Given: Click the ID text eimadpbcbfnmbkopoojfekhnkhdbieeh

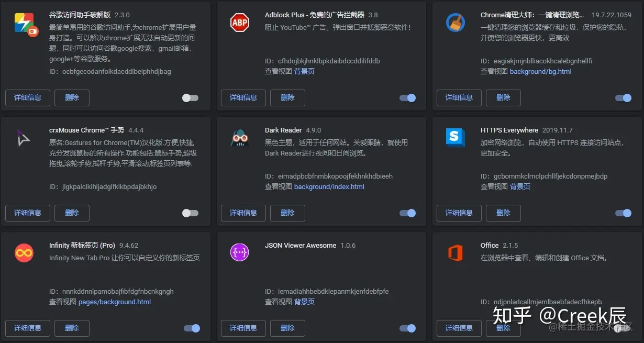Looking at the screenshot, I should point(335,176).
